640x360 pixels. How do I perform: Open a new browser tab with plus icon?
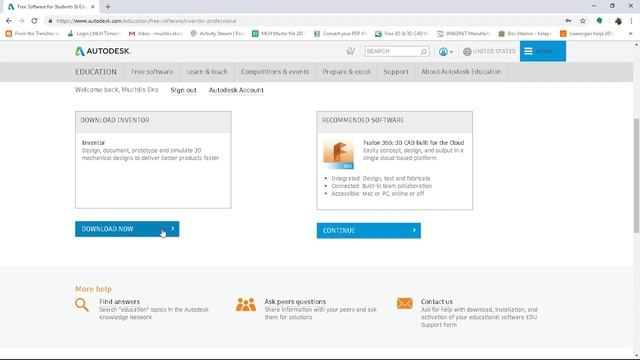(108, 7)
